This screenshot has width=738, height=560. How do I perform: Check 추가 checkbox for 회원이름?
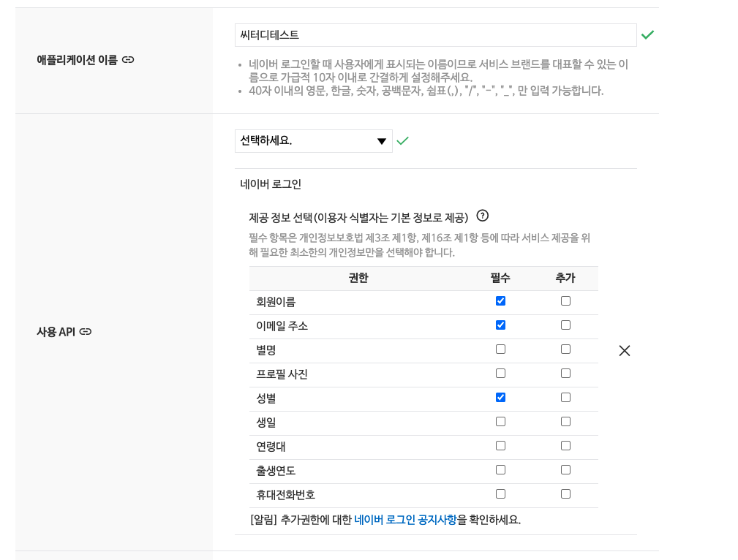565,301
